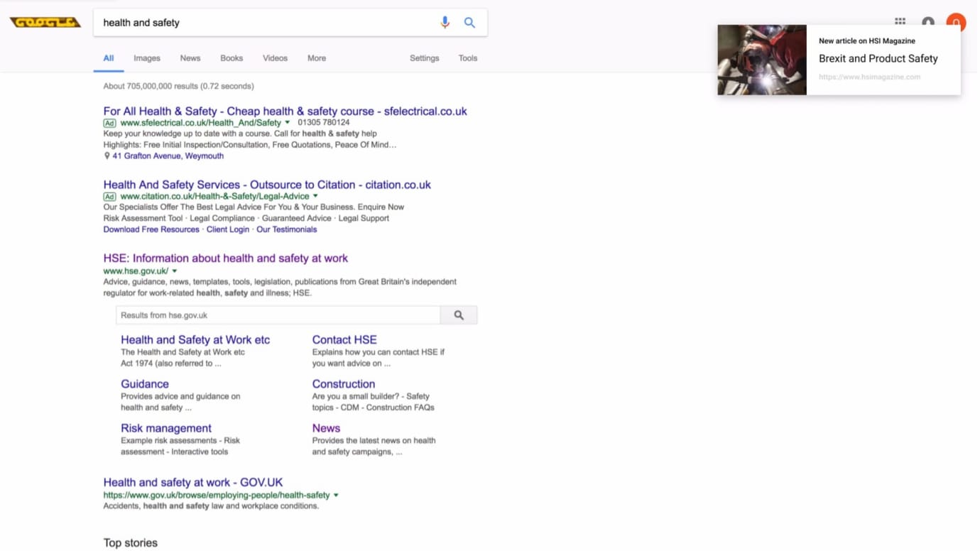The width and height of the screenshot is (980, 551).
Task: Open Risk management sitelink
Action: [x=166, y=428]
